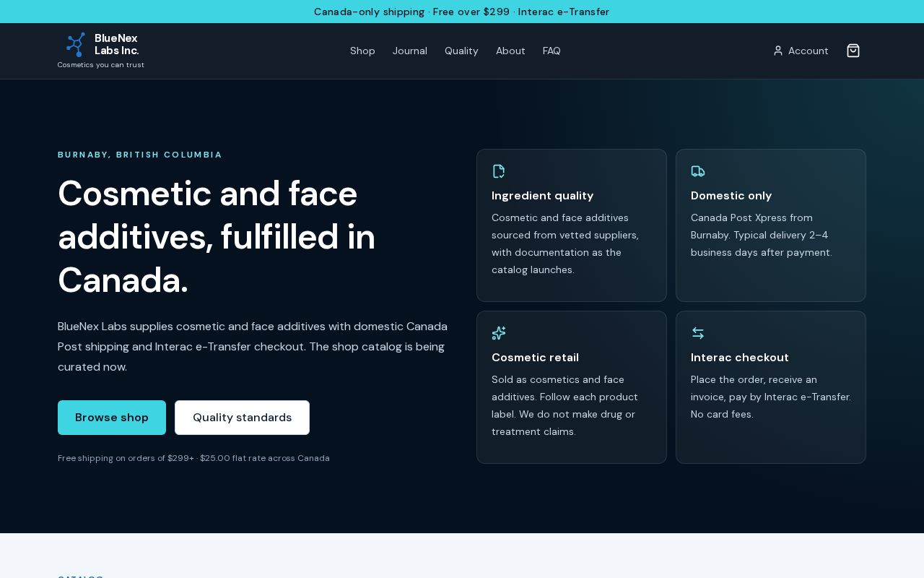Click the Cosmetics you can trust tagline
The height and width of the screenshot is (578, 924).
(101, 65)
